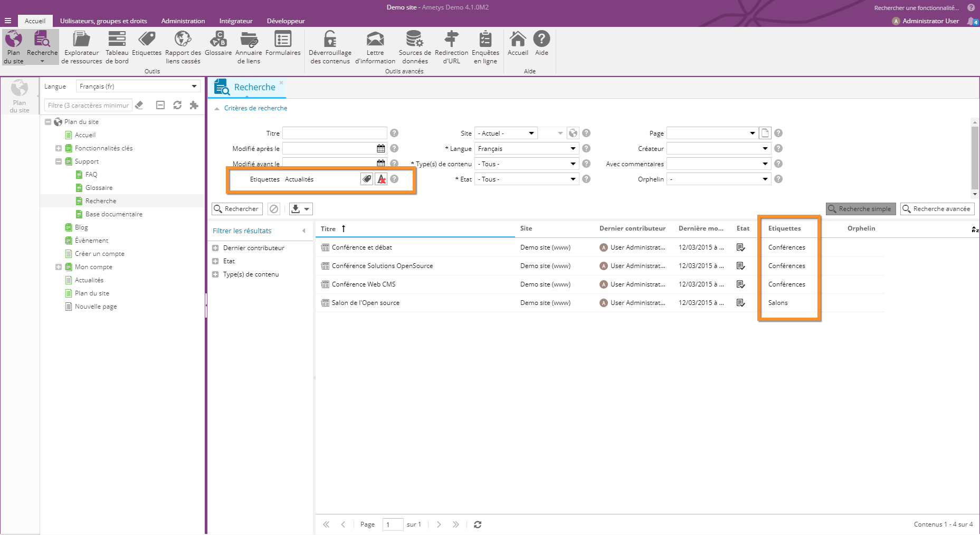Refresh the site plan tree
This screenshot has height=535, width=980.
[177, 106]
